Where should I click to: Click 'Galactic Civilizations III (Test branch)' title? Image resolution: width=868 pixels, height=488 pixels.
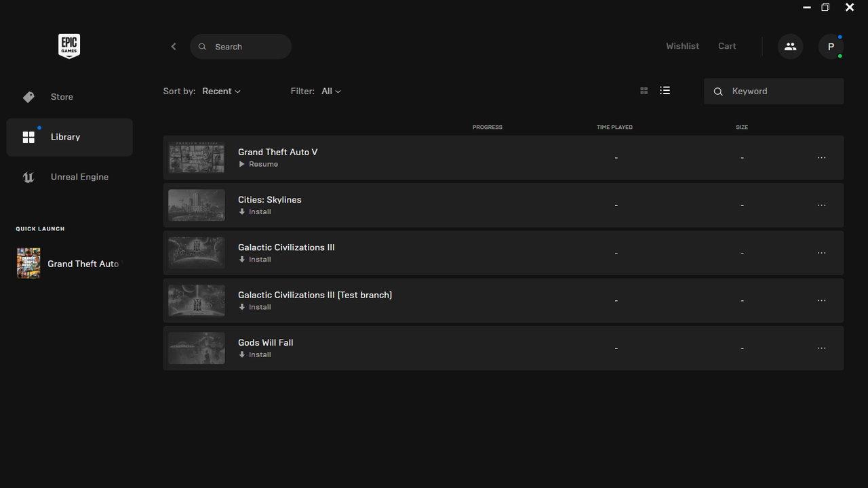tap(315, 295)
